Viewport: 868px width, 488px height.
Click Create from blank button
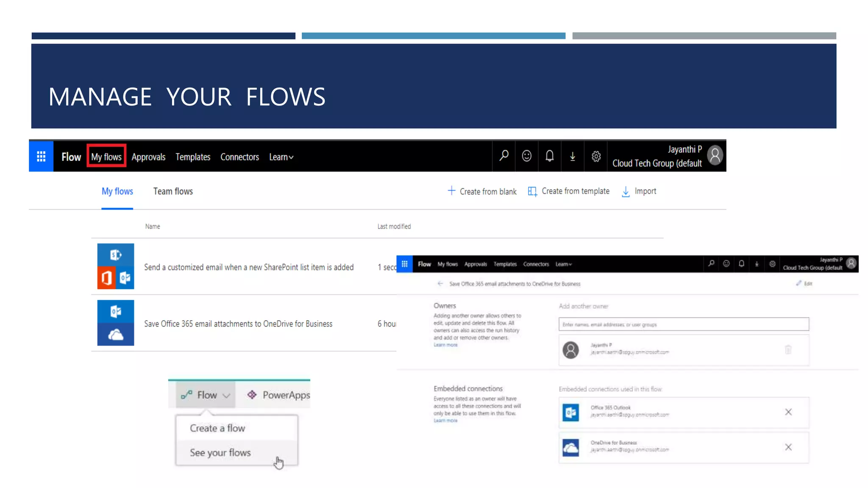coord(482,191)
